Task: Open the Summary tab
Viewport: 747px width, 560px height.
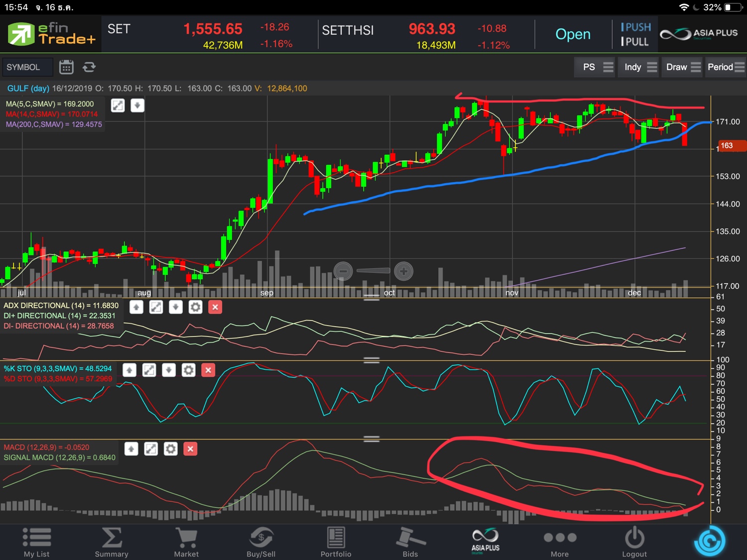Action: point(112,542)
